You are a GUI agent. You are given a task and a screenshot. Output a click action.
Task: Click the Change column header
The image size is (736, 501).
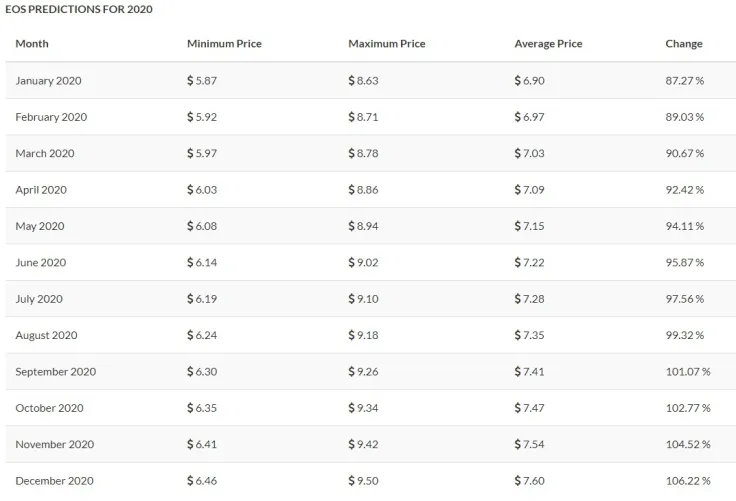point(684,44)
